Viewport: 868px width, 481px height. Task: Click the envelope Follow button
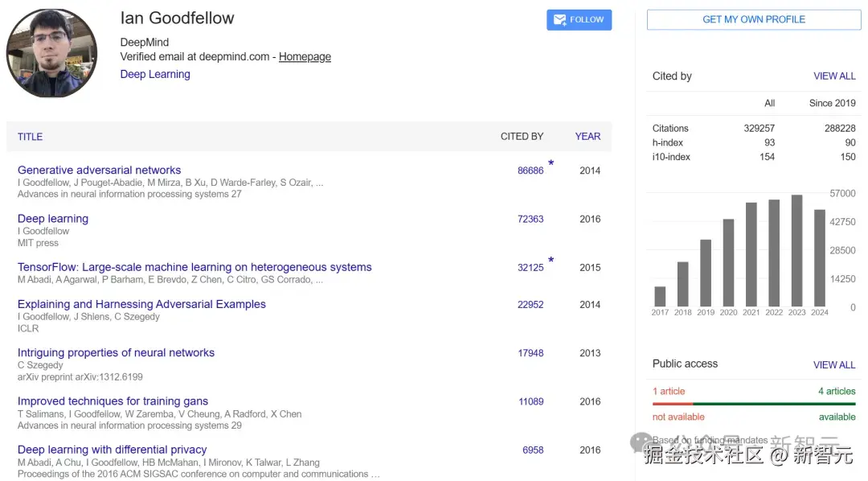coord(579,20)
